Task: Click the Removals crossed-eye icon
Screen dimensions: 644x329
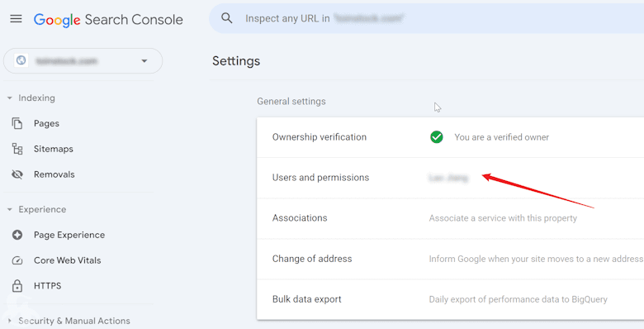Action: tap(17, 174)
